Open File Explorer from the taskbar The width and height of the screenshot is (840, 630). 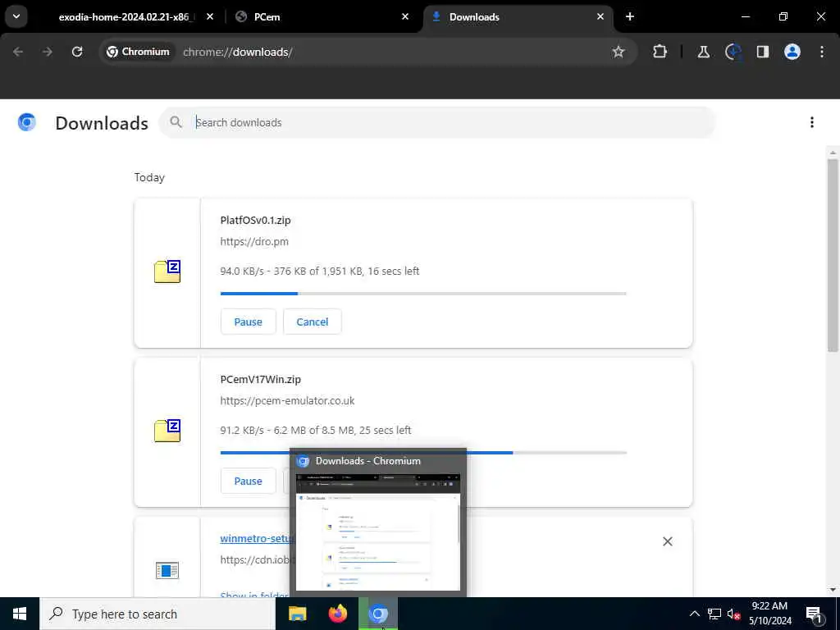click(x=297, y=614)
